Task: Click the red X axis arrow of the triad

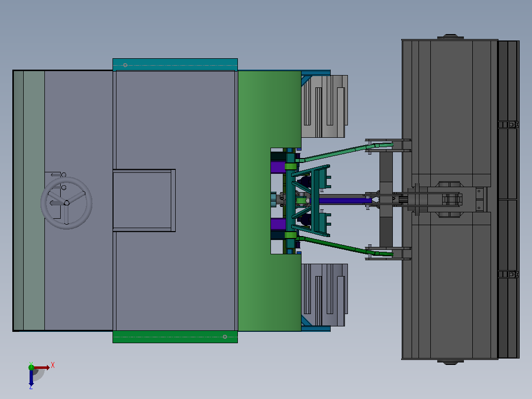Action: tap(42, 367)
